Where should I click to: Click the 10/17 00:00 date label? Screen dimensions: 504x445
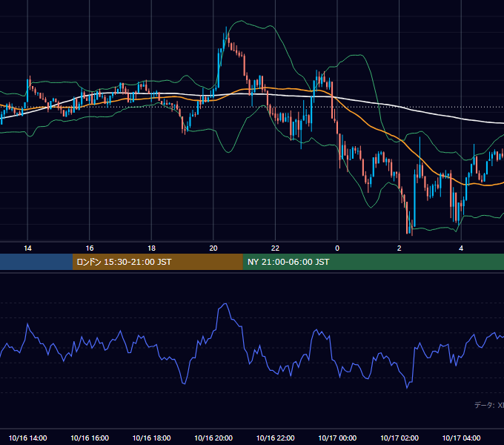pyautogui.click(x=337, y=438)
